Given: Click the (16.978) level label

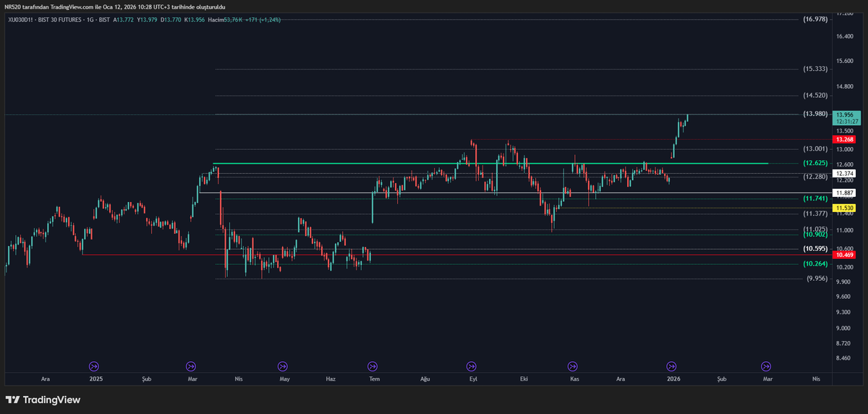Looking at the screenshot, I should pyautogui.click(x=815, y=20).
